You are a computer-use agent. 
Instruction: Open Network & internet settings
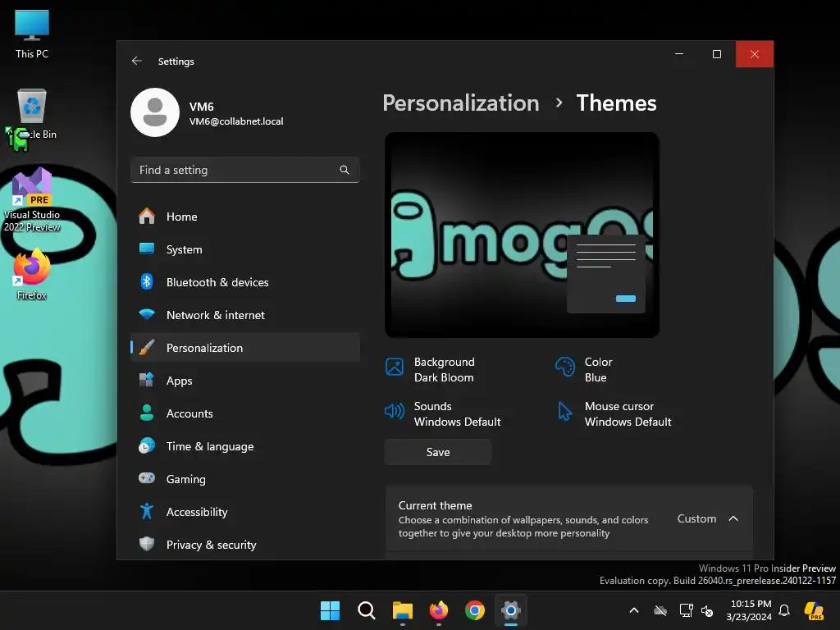coord(245,314)
